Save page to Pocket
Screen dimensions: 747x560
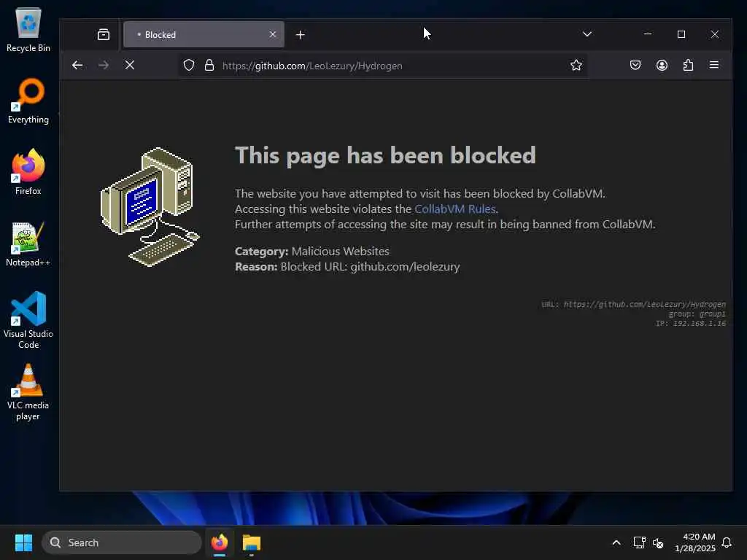click(635, 65)
